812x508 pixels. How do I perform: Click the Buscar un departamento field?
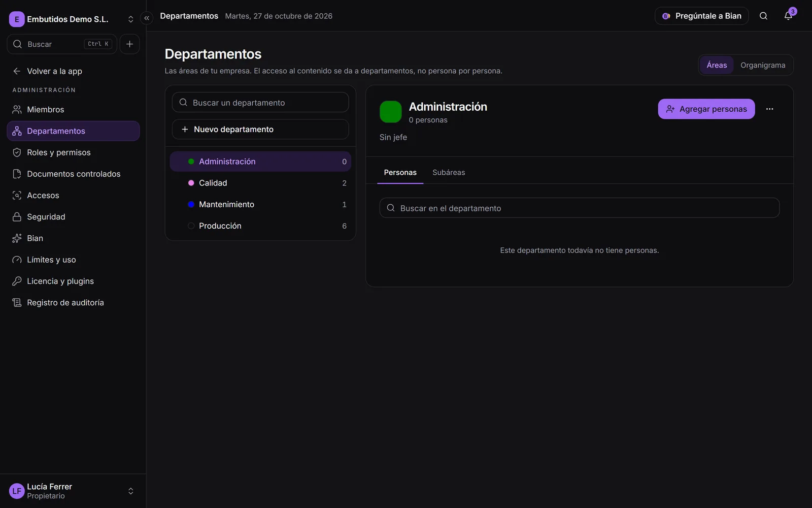[x=260, y=102]
